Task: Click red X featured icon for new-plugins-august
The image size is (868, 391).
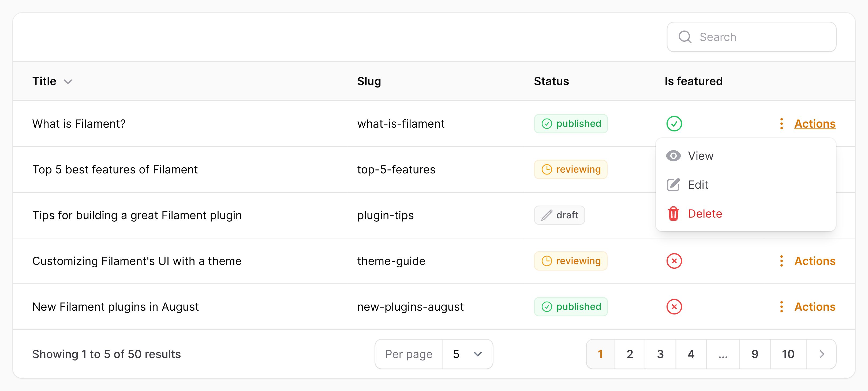Action: tap(674, 306)
